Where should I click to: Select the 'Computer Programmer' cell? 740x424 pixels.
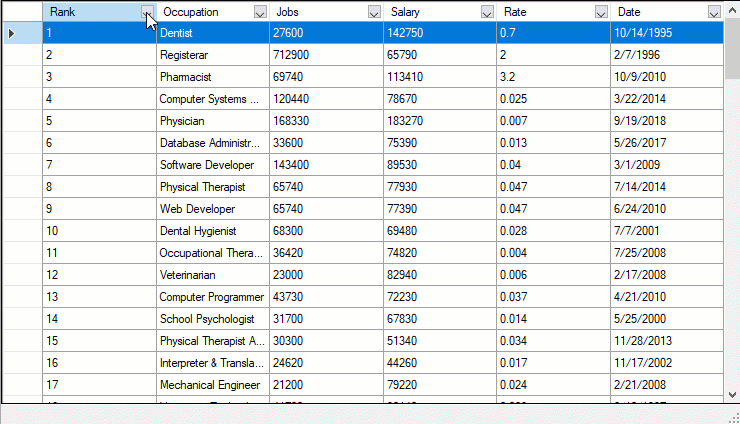(x=213, y=297)
